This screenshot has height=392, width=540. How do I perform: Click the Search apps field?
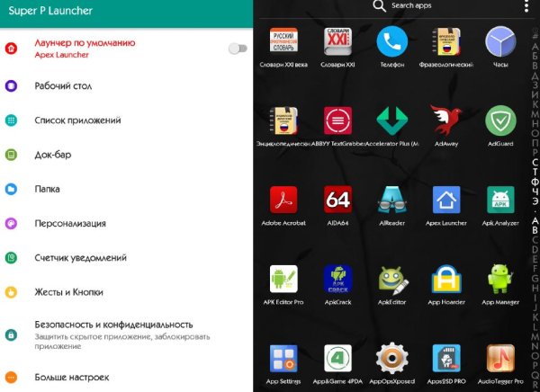coord(411,5)
